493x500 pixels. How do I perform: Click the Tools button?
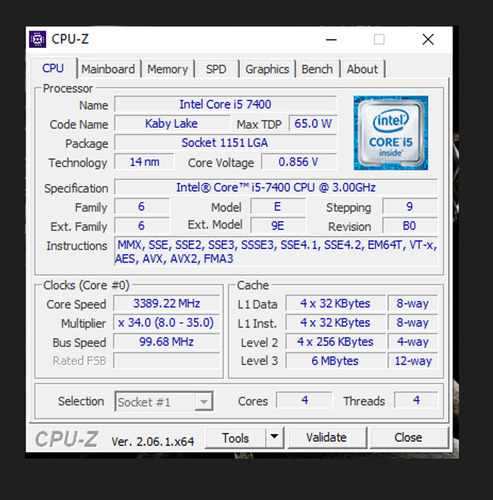(x=235, y=438)
